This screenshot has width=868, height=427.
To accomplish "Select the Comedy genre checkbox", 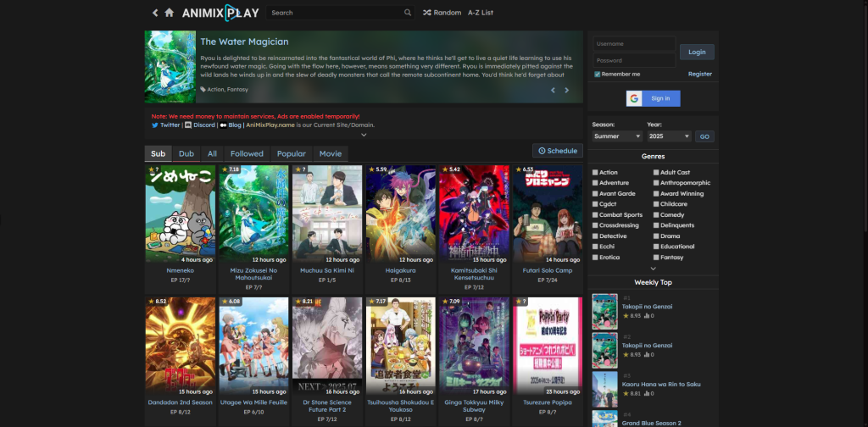I will coord(656,215).
